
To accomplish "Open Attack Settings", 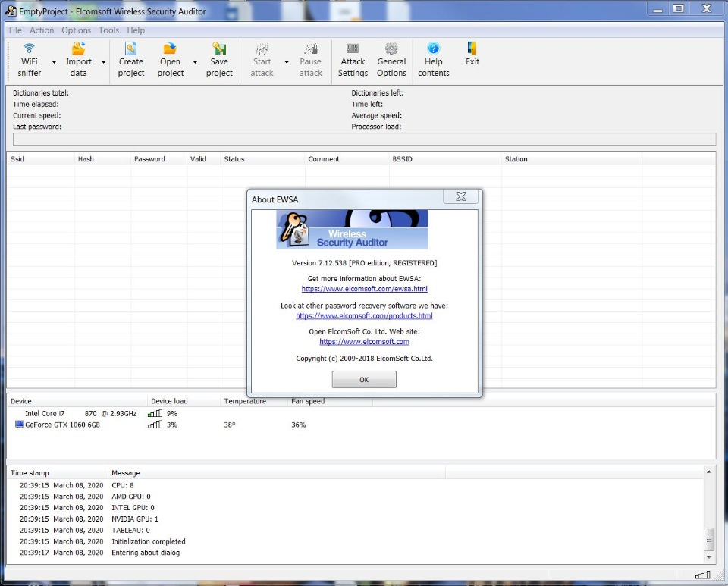I will (x=353, y=61).
